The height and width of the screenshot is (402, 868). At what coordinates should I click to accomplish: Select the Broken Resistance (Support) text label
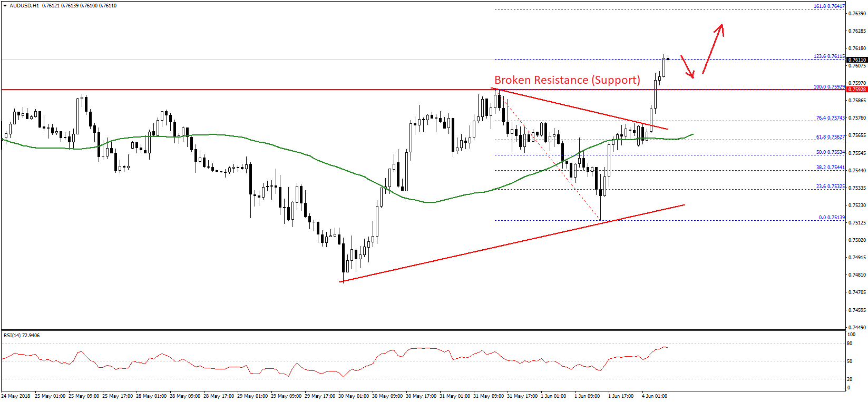[567, 80]
